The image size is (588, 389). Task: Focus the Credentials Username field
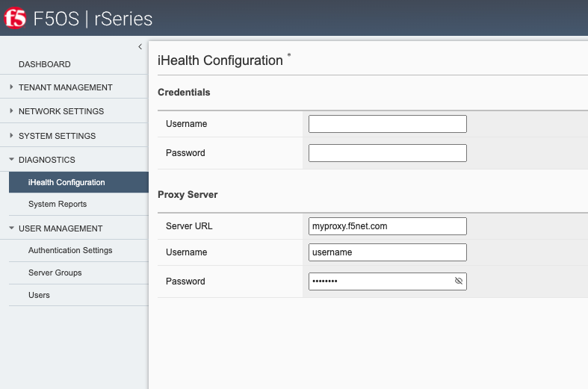(387, 124)
